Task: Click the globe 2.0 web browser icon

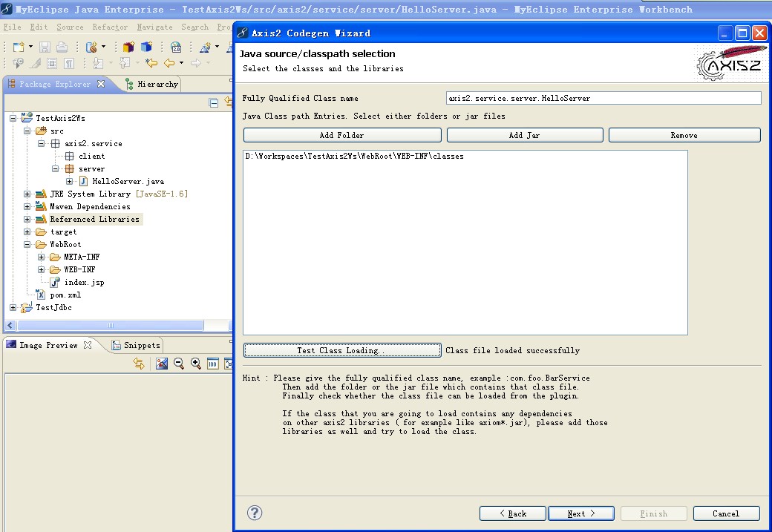Action: (176, 47)
